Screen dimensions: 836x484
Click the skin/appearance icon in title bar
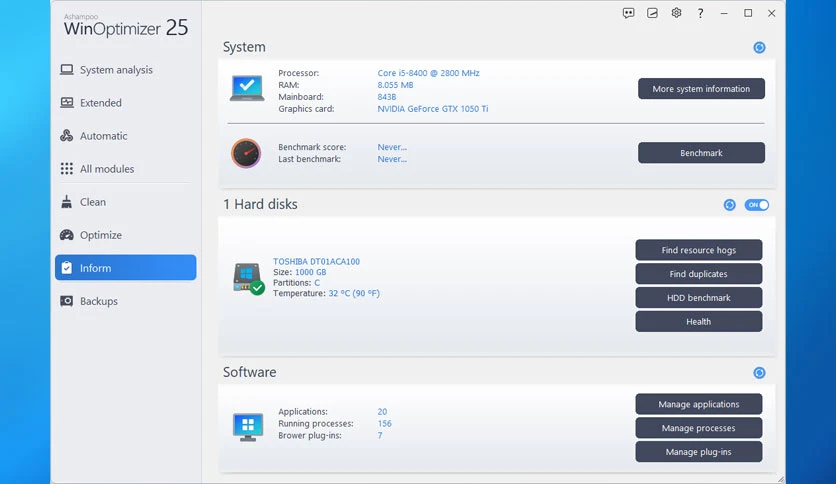point(652,13)
